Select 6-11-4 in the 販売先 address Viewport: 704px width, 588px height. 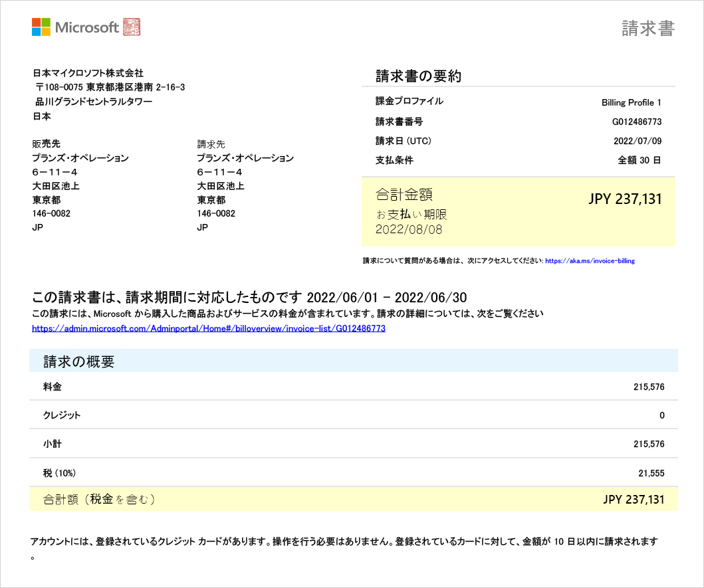point(55,172)
